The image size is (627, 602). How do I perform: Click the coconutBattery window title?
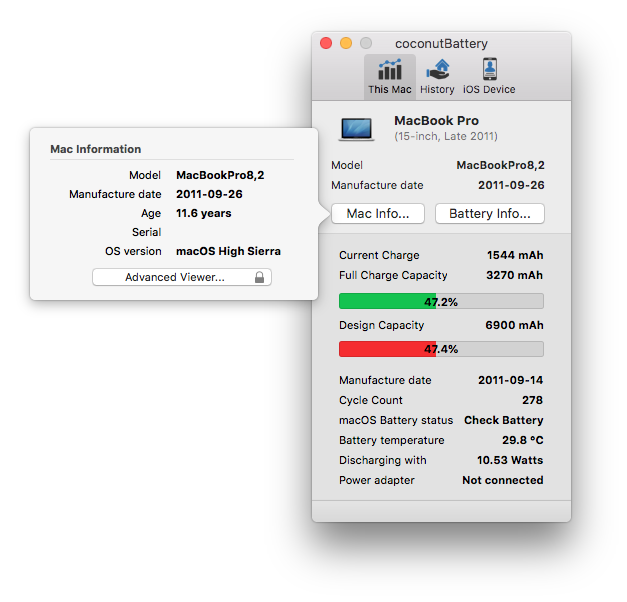(x=441, y=43)
